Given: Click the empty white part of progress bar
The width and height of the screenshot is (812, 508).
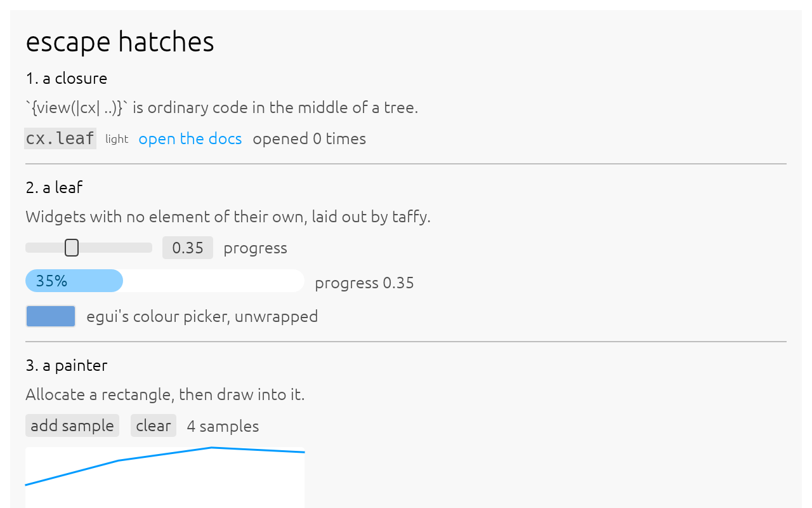Looking at the screenshot, I should coord(214,281).
